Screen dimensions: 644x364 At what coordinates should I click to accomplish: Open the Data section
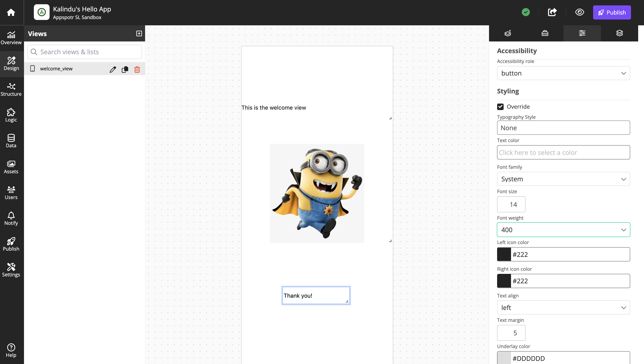pyautogui.click(x=11, y=141)
